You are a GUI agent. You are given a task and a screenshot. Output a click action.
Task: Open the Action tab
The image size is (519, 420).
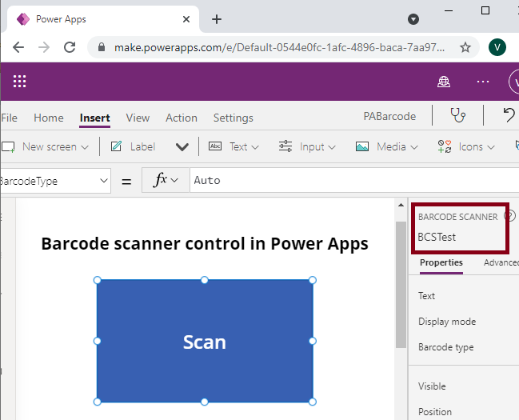tap(182, 118)
